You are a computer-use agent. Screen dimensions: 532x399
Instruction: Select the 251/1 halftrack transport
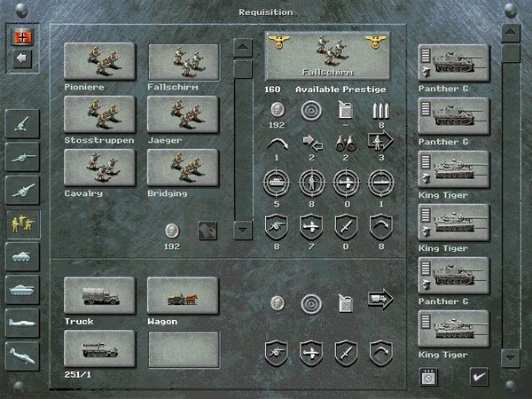click(x=99, y=348)
